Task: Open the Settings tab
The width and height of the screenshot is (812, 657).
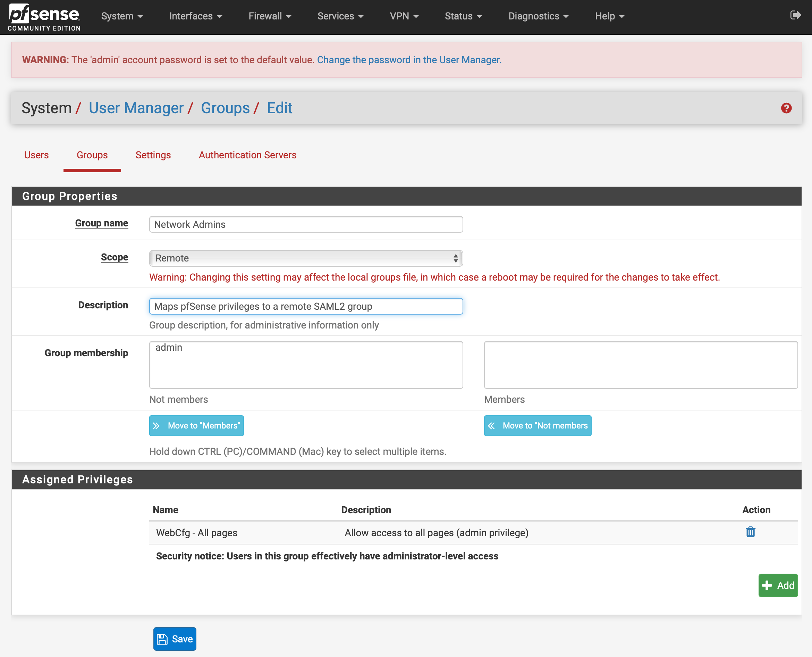Action: (153, 155)
